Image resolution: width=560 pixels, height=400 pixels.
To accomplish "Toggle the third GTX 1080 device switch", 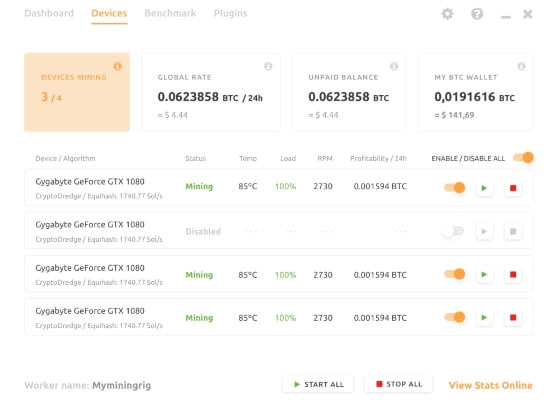I will [x=455, y=274].
